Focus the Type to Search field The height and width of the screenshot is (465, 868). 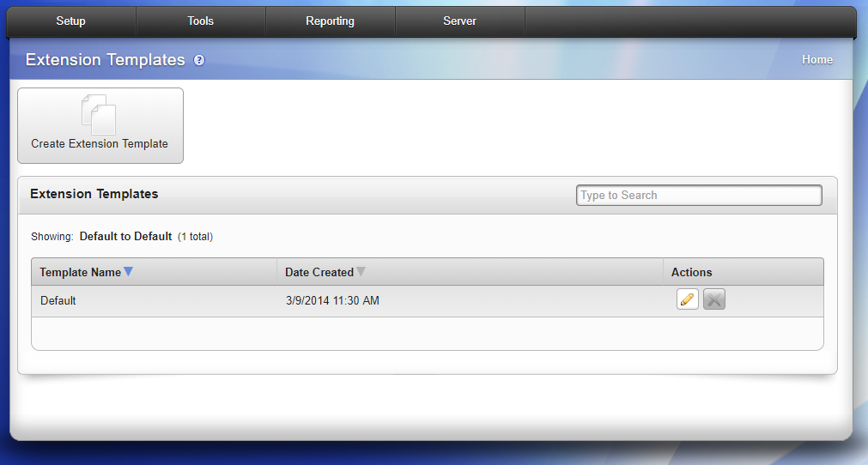click(x=699, y=195)
